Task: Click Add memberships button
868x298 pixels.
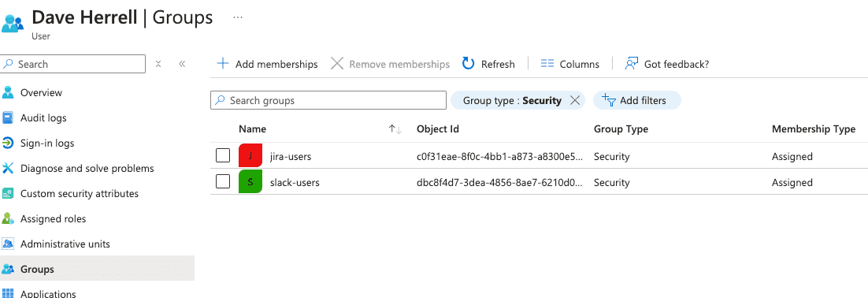Action: coord(267,65)
